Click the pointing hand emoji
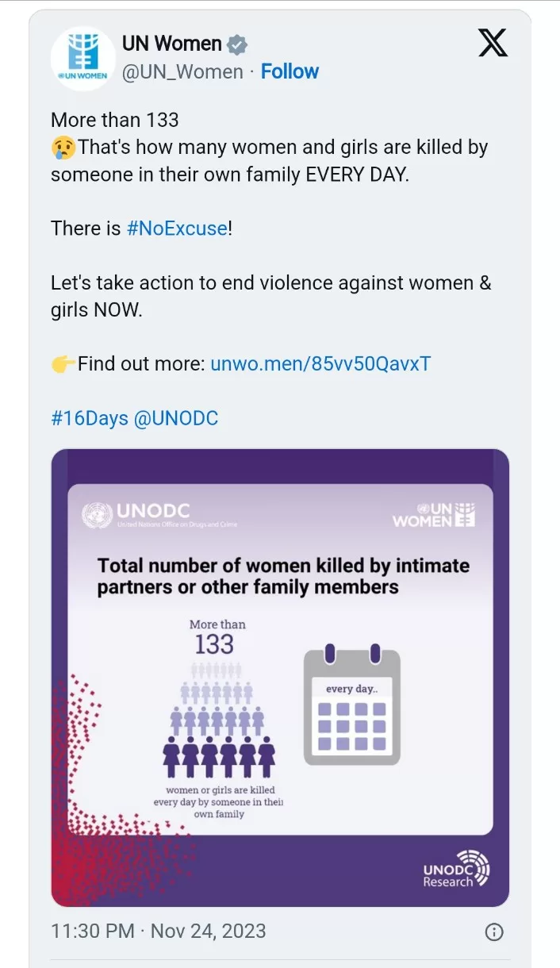The width and height of the screenshot is (560, 968). pyautogui.click(x=63, y=364)
